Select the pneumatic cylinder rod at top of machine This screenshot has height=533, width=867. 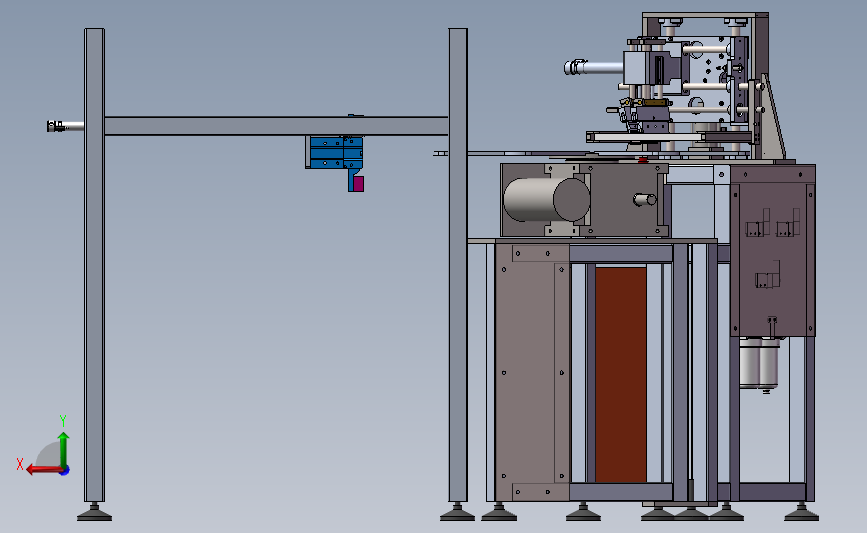coord(594,67)
